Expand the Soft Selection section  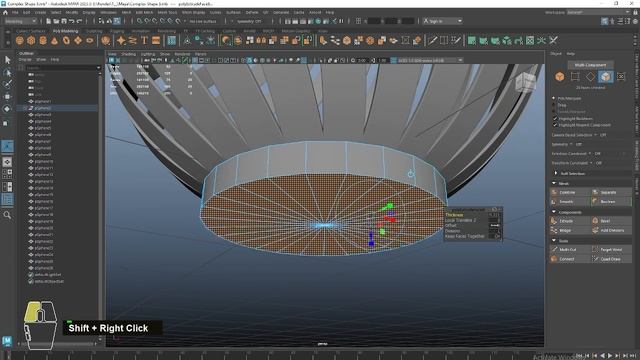(x=556, y=173)
